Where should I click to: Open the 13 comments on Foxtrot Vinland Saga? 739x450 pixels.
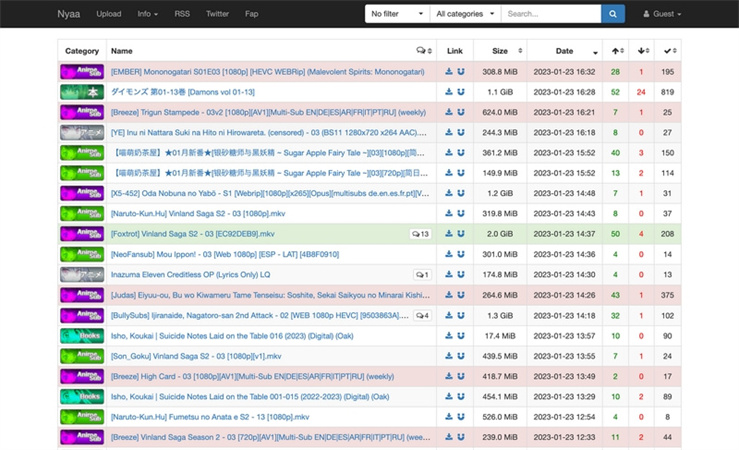420,234
